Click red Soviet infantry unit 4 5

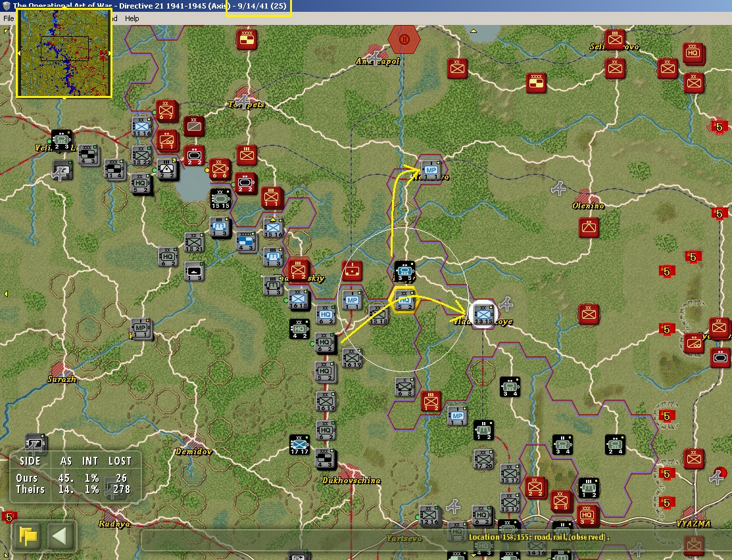tap(560, 502)
